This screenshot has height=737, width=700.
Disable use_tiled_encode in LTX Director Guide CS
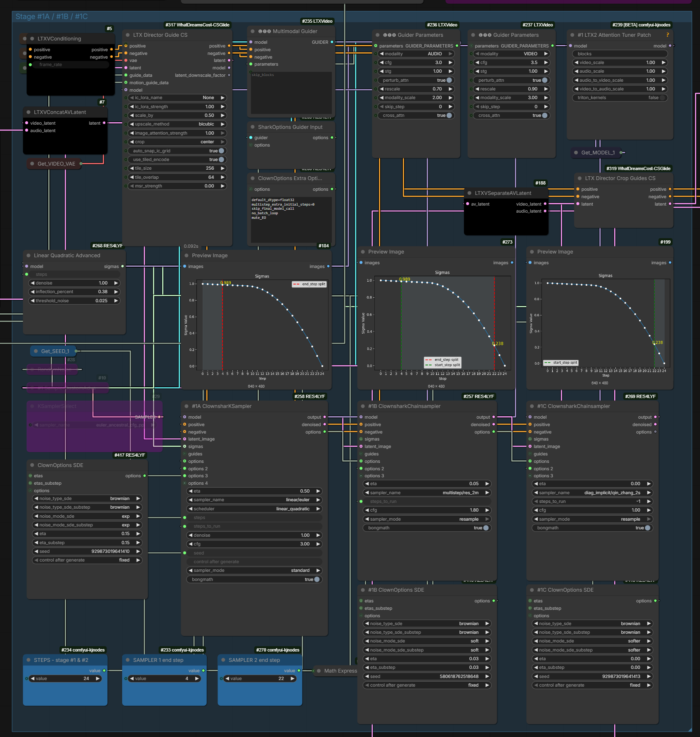(x=177, y=160)
